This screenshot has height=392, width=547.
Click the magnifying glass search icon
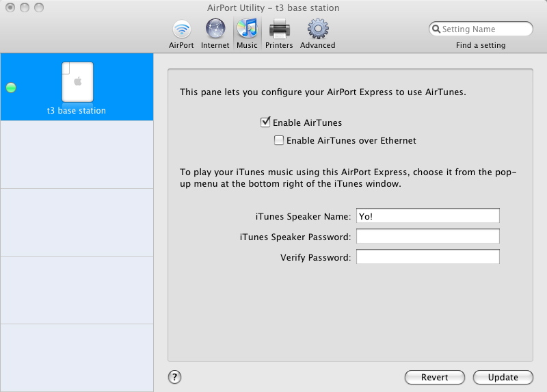436,29
